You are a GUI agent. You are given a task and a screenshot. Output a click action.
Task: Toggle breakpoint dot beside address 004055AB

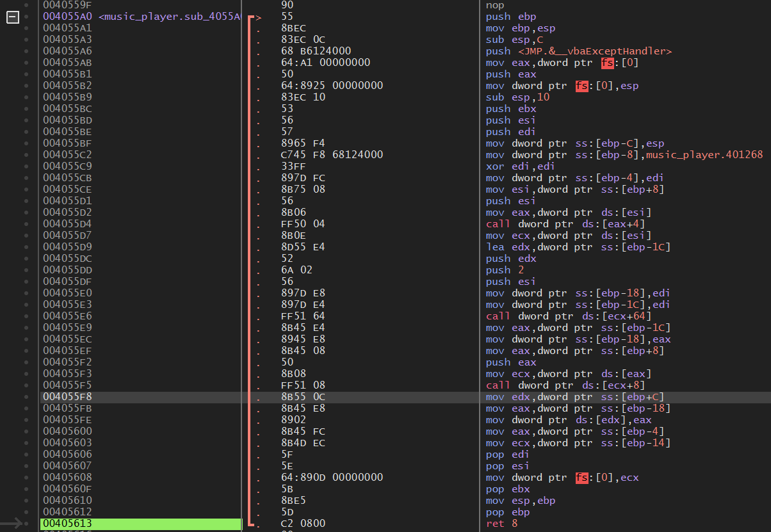pos(26,63)
